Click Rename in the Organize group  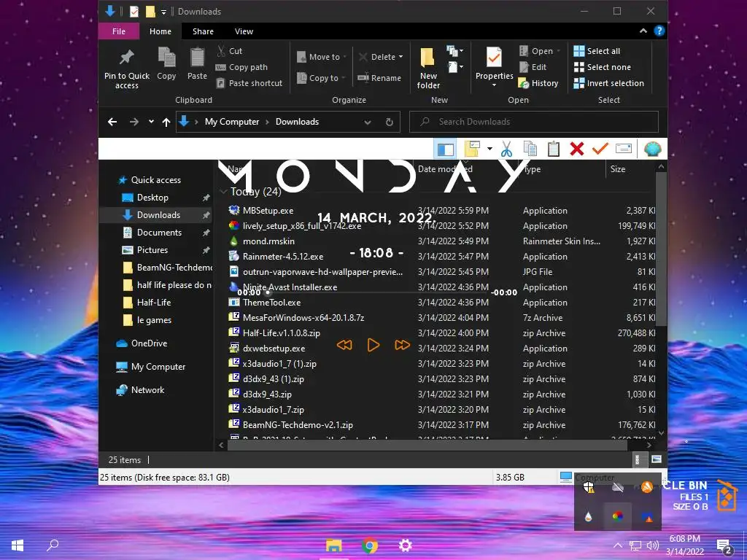click(379, 77)
